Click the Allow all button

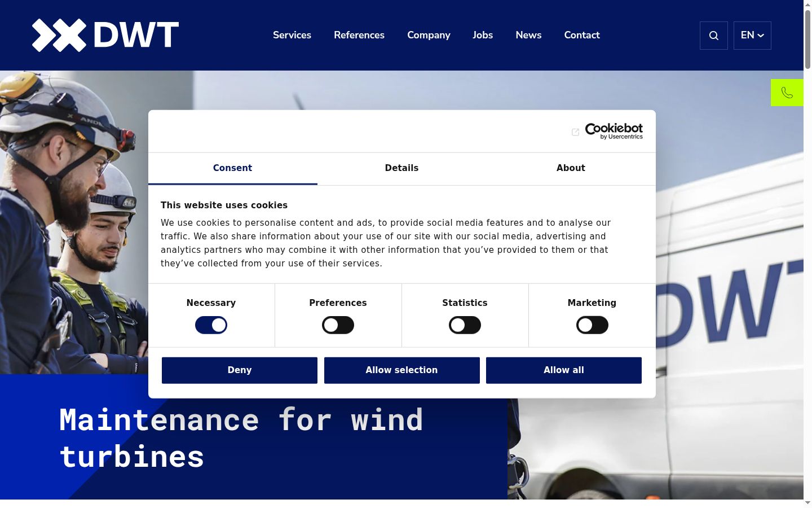564,370
